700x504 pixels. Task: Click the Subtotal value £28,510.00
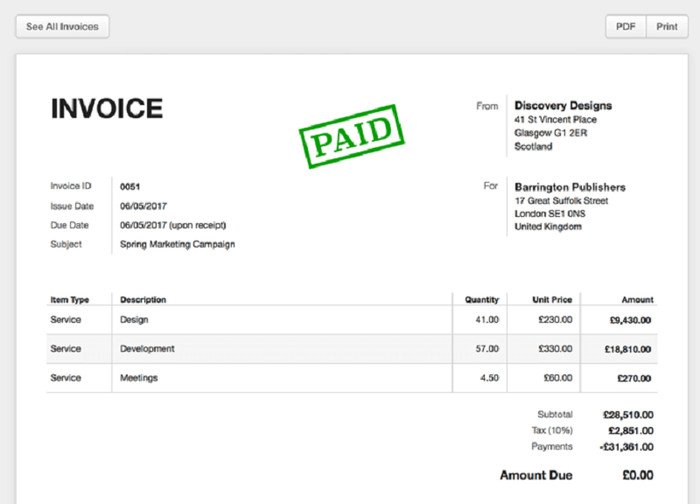pos(628,415)
